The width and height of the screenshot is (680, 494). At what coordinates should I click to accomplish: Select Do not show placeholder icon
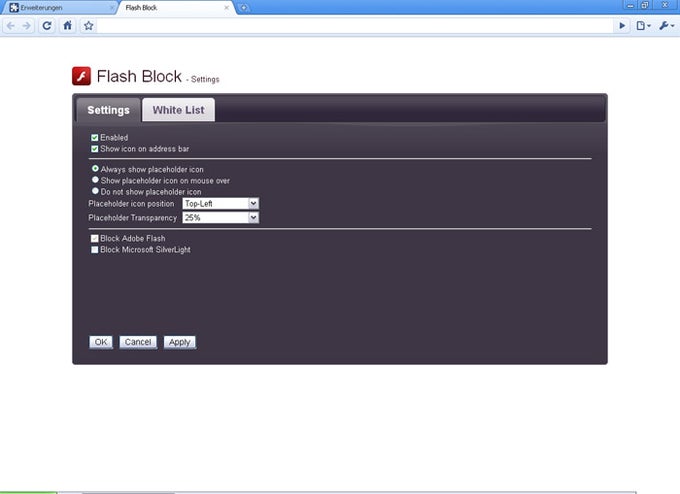[95, 191]
